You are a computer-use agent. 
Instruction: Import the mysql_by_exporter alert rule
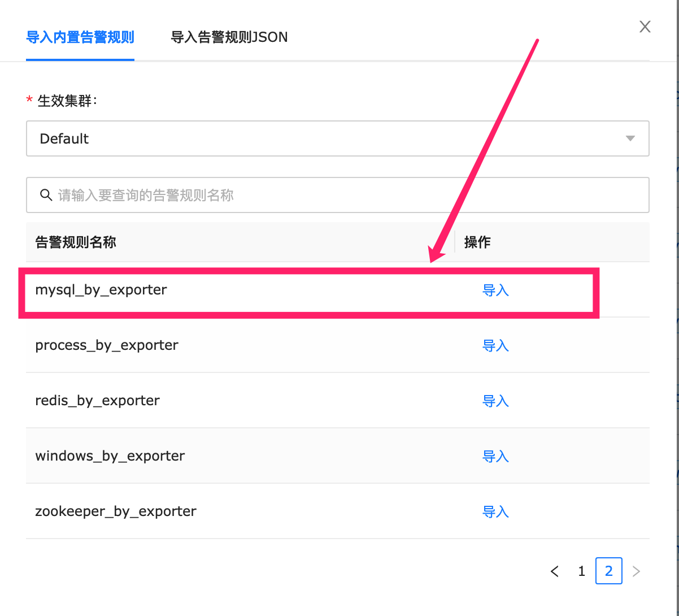(495, 290)
